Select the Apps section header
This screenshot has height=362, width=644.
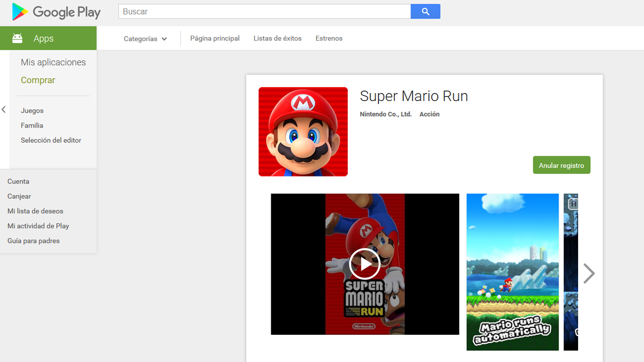(x=48, y=38)
